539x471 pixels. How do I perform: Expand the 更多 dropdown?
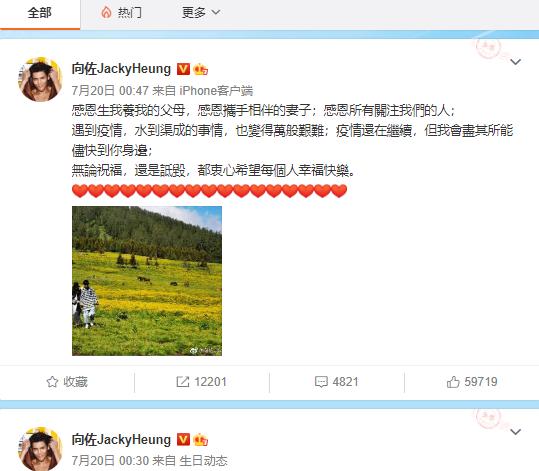click(x=201, y=13)
